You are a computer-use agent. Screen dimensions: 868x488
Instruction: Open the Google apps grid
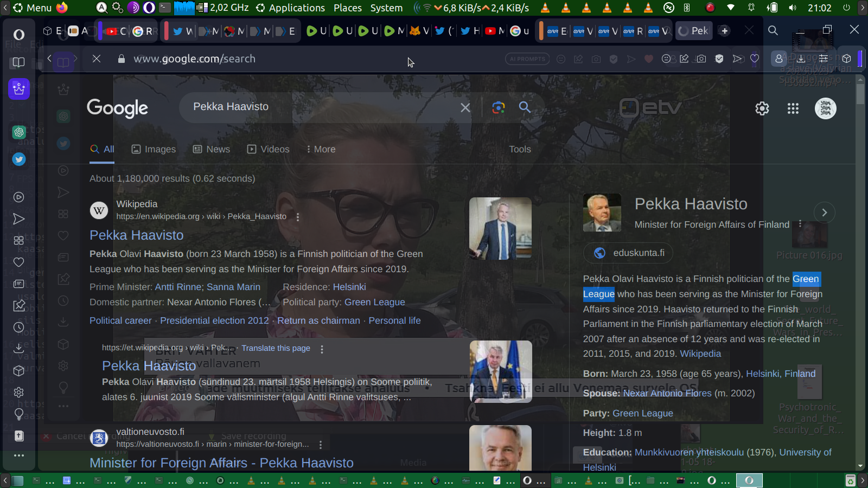click(793, 108)
